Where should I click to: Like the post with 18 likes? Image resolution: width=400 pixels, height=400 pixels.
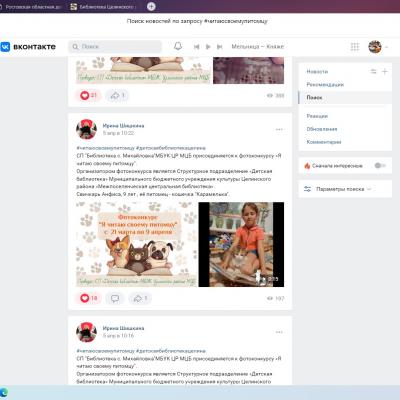[88, 298]
